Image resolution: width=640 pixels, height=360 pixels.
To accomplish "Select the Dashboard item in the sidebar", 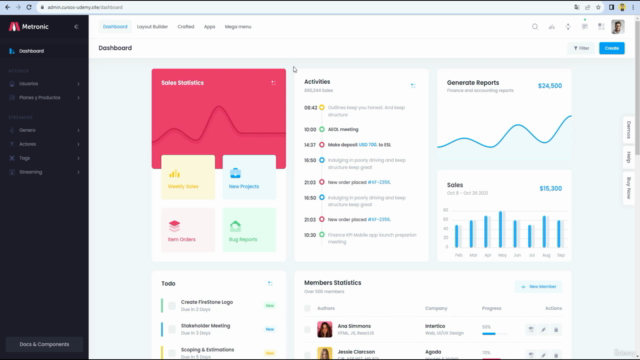I will coord(44,51).
